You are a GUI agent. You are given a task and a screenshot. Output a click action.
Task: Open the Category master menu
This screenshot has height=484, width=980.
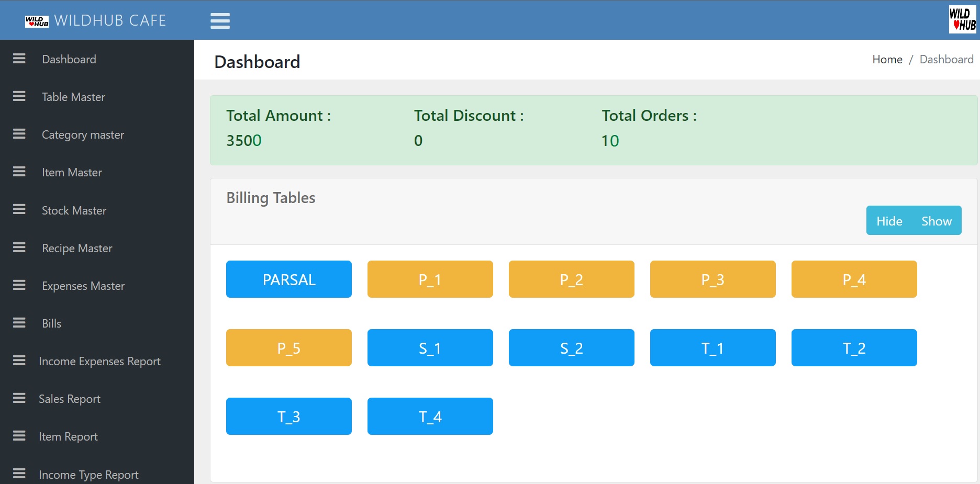coord(83,135)
